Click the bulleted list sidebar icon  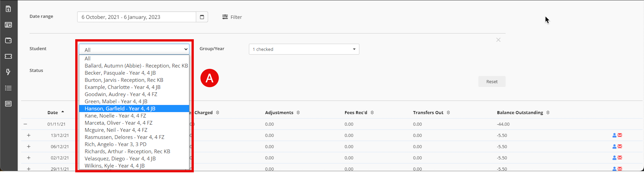click(8, 88)
